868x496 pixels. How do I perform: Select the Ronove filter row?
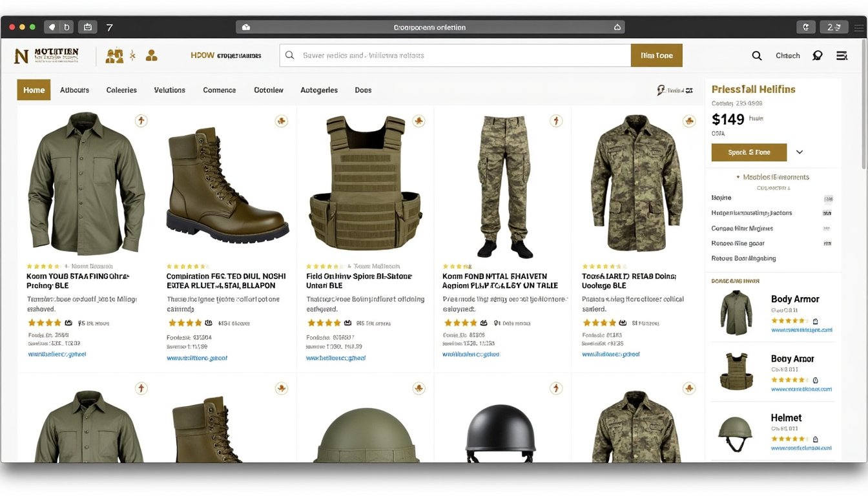click(772, 244)
